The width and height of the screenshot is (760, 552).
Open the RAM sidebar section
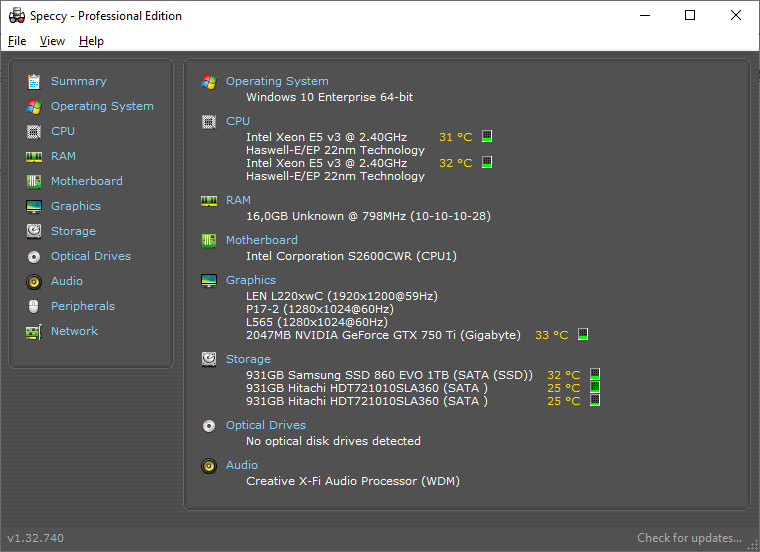point(63,157)
